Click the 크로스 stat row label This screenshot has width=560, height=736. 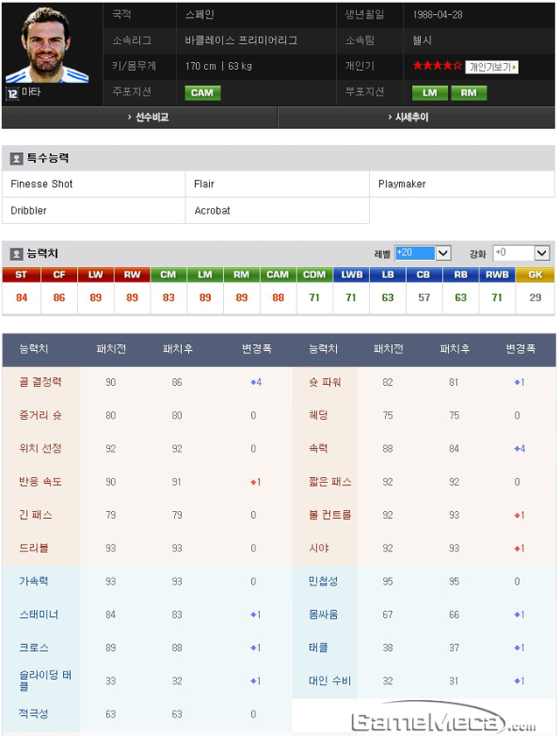33,648
